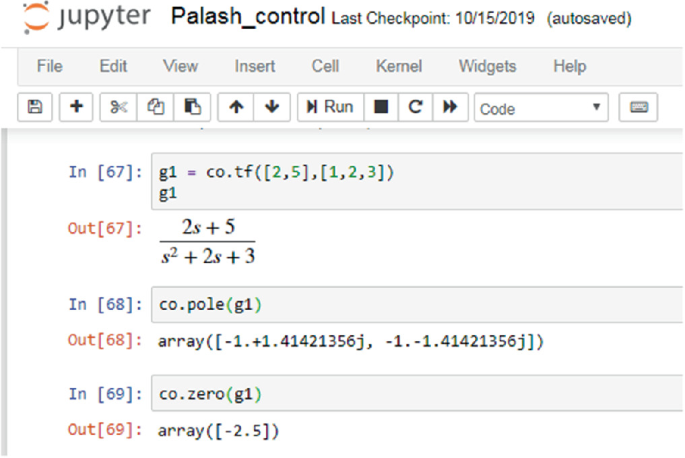The width and height of the screenshot is (685, 458).
Task: Interrupt the kernel with stop icon
Action: pos(381,107)
